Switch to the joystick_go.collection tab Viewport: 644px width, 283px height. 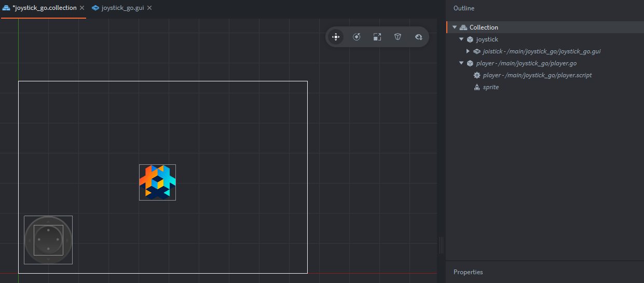tap(45, 8)
